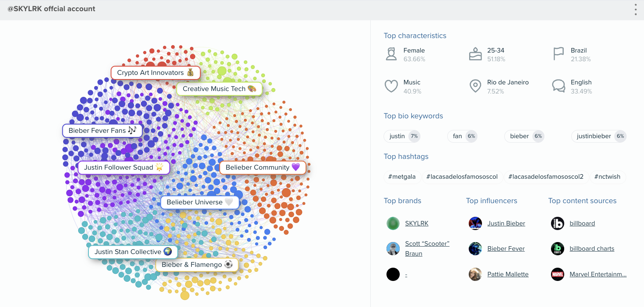Click the speech bubbles language icon
This screenshot has height=307, width=644.
(x=558, y=86)
